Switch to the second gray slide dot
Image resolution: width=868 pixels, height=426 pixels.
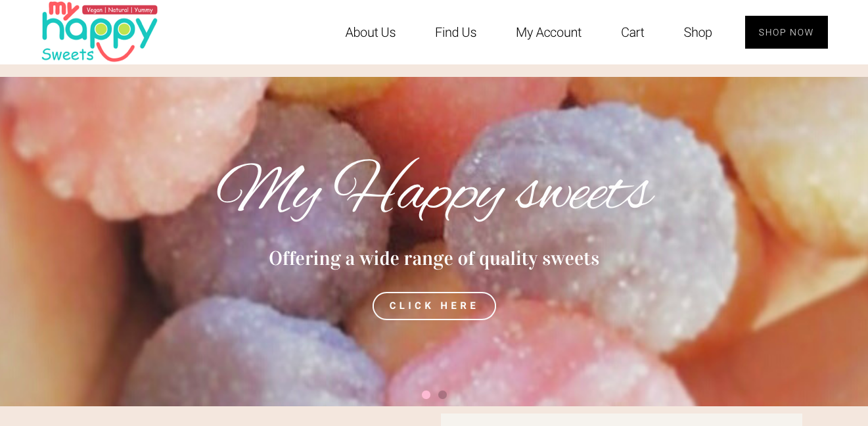click(442, 394)
